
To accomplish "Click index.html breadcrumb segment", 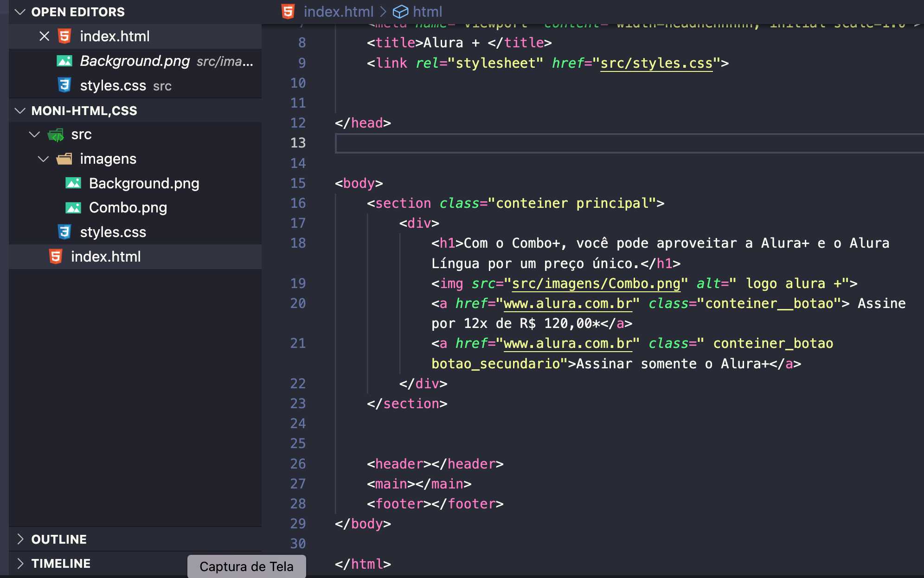I will point(339,12).
